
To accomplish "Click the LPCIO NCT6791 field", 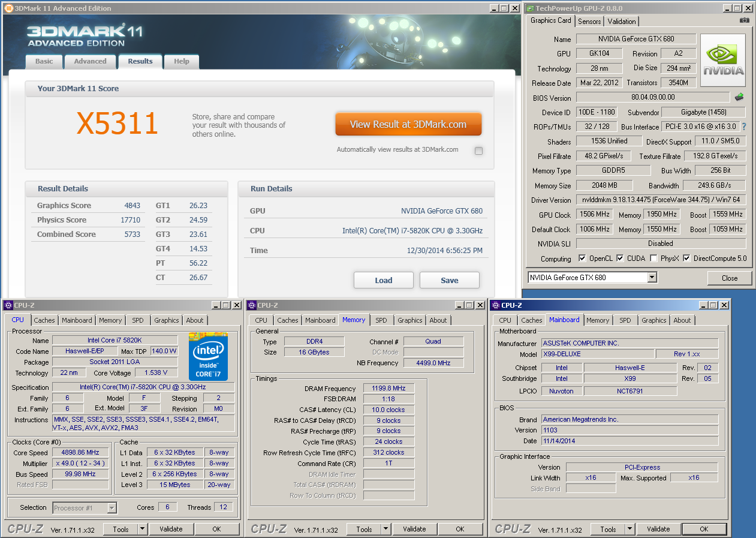I will point(630,391).
